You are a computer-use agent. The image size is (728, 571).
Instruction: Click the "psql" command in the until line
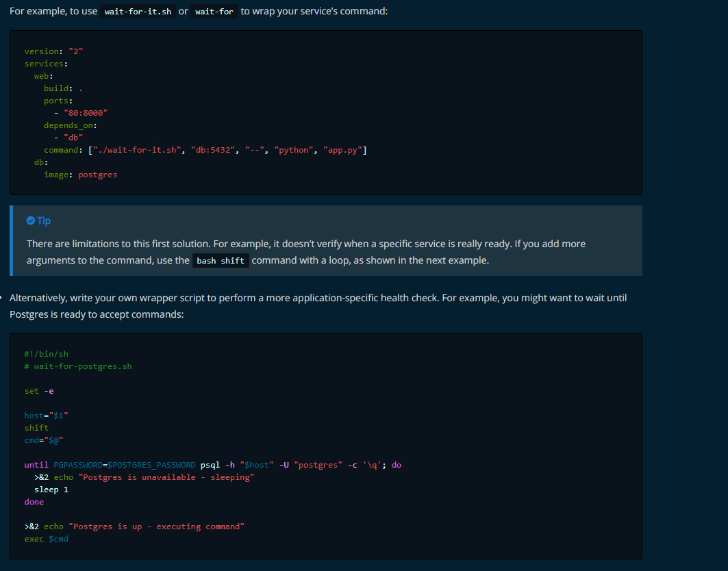coord(210,465)
